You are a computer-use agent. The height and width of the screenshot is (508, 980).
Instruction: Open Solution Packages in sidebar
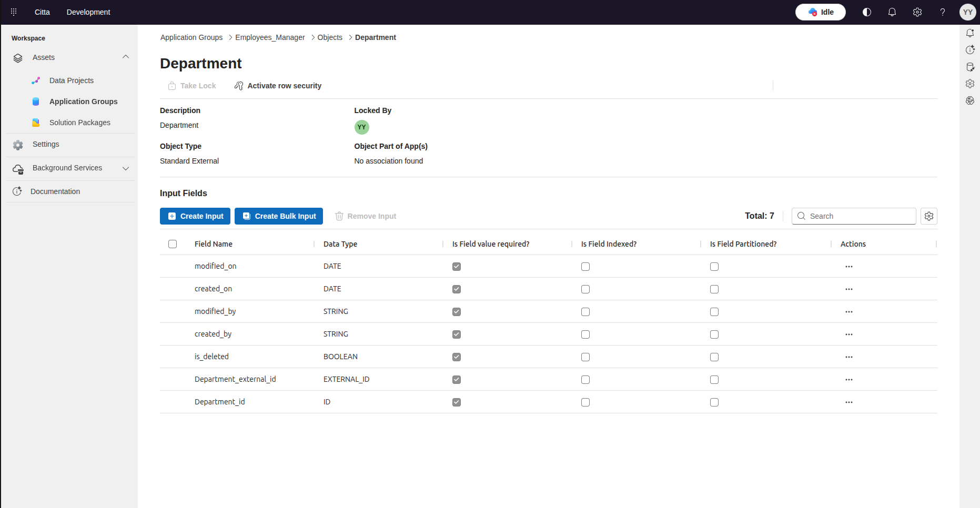click(80, 123)
